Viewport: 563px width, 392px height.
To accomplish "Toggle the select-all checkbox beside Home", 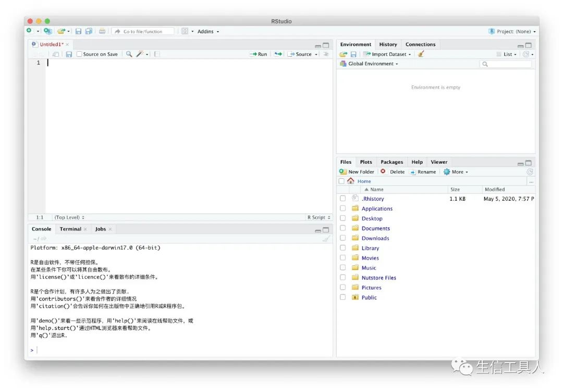I will click(341, 181).
